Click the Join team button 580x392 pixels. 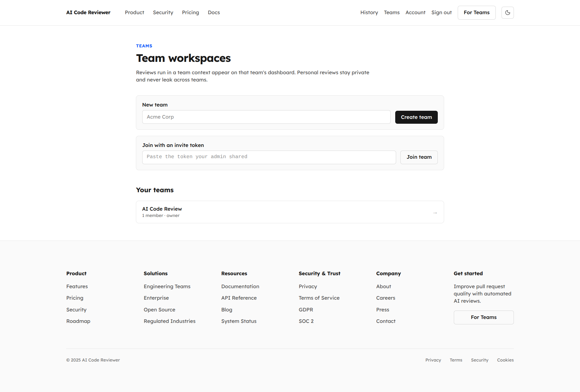tap(419, 157)
